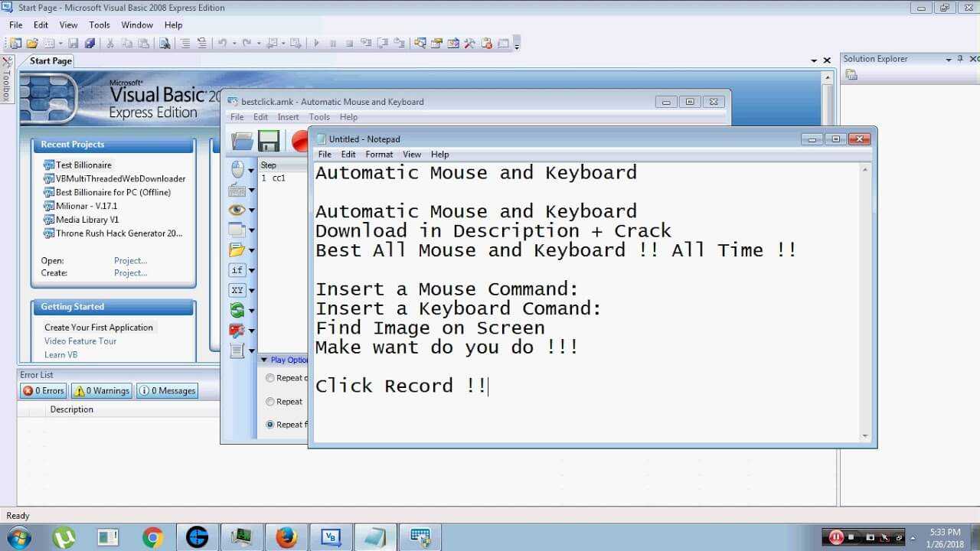
Task: Expand dropdown arrow next to keyboard command icon
Action: point(251,191)
